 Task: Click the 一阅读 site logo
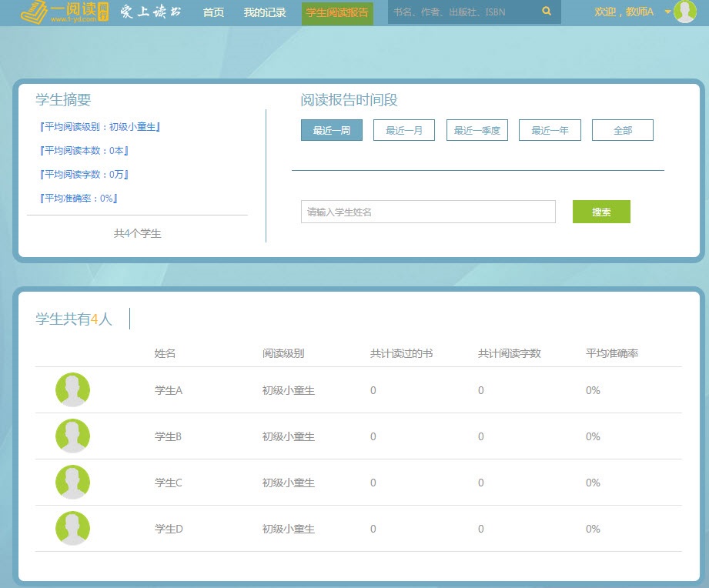click(x=65, y=12)
